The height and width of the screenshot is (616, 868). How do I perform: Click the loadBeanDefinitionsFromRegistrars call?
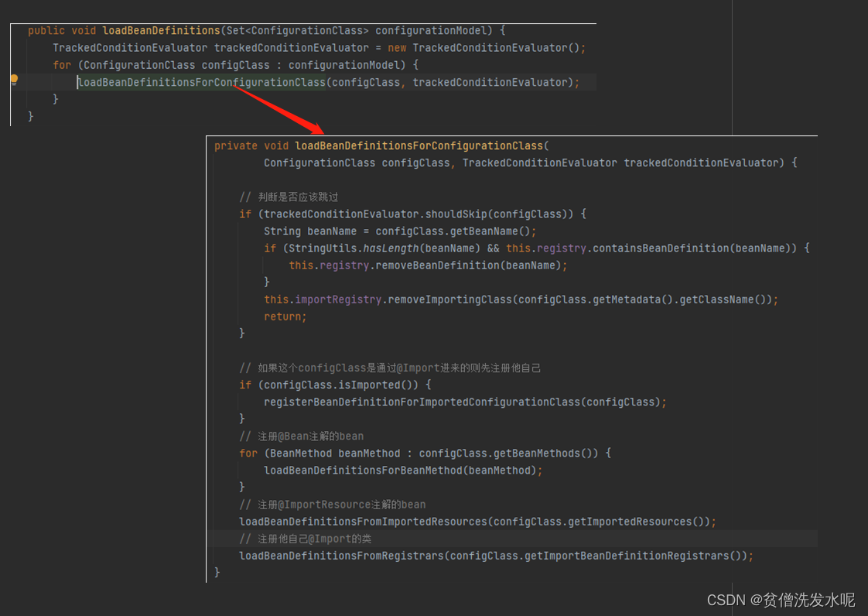tap(342, 556)
